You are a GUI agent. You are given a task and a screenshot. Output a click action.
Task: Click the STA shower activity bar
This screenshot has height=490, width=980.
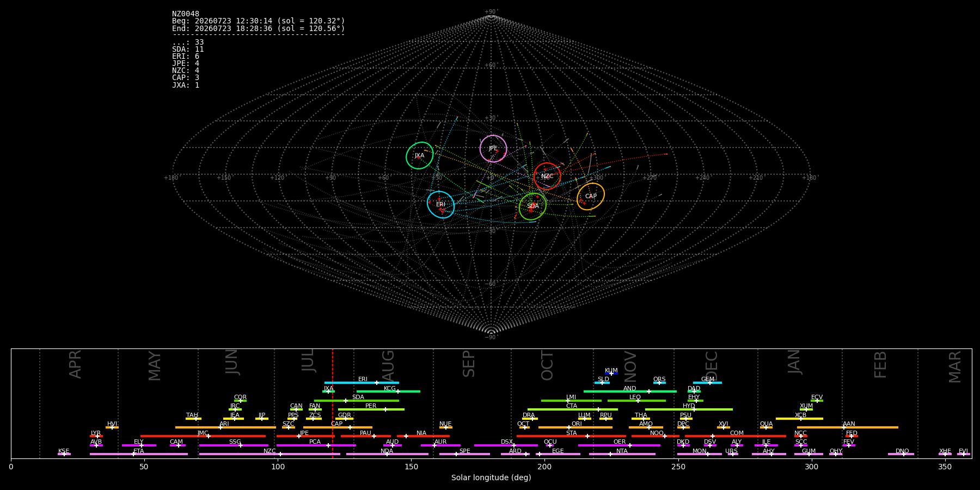click(x=571, y=436)
